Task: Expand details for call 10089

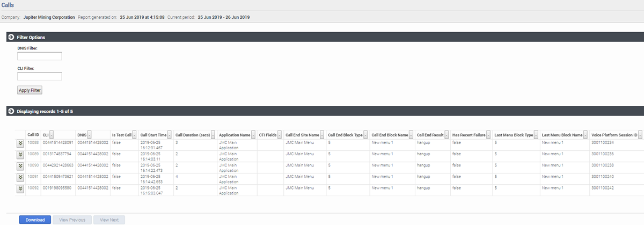Action: pos(20,155)
